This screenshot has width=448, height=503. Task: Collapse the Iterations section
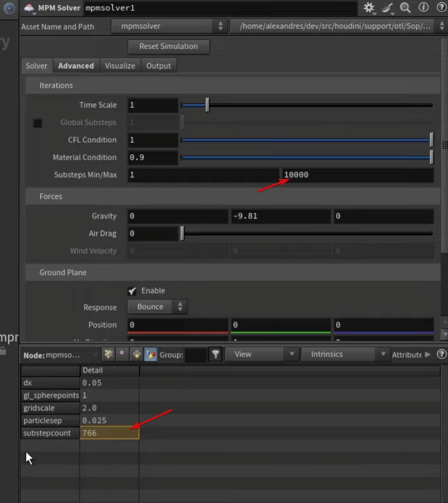click(233, 85)
